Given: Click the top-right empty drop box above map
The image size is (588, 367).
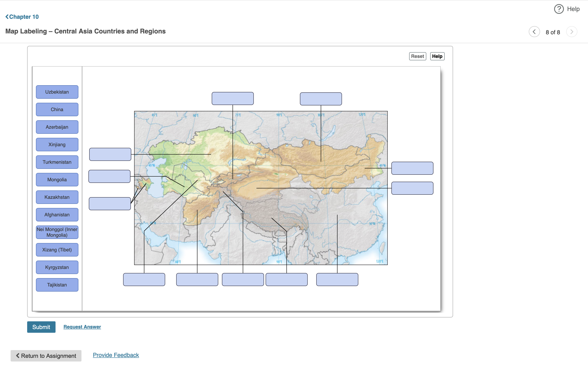Looking at the screenshot, I should click(321, 99).
